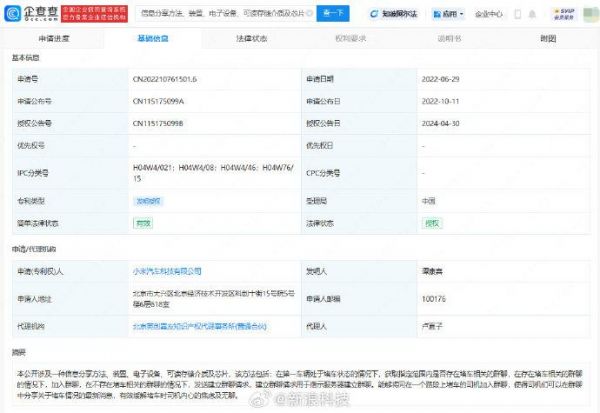Open the 说明书 tab
Image resolution: width=600 pixels, height=413 pixels.
pos(449,38)
